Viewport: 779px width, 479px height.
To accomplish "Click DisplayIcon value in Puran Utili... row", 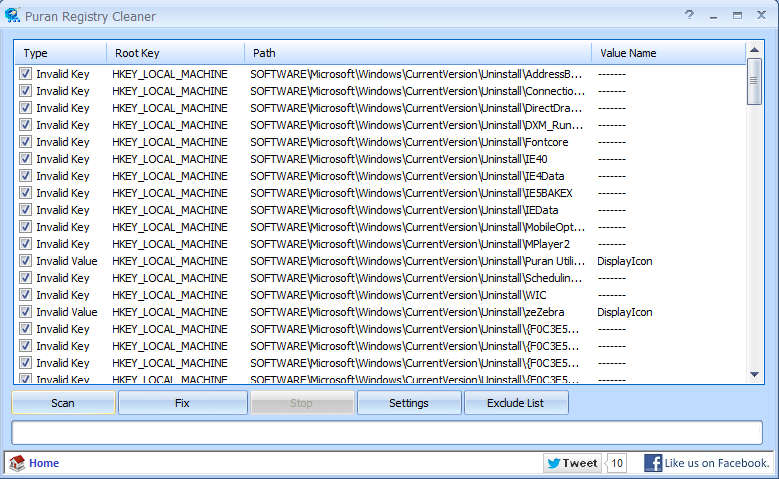I will coord(624,261).
